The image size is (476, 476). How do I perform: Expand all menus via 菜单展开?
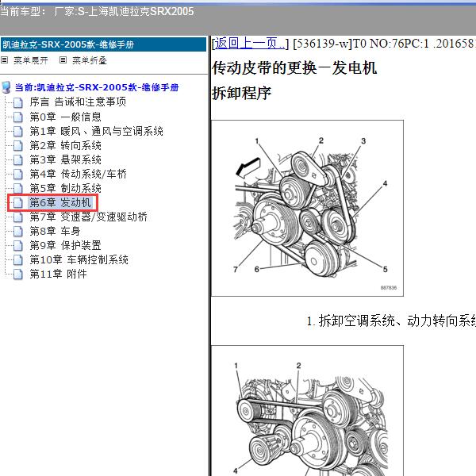pos(31,60)
